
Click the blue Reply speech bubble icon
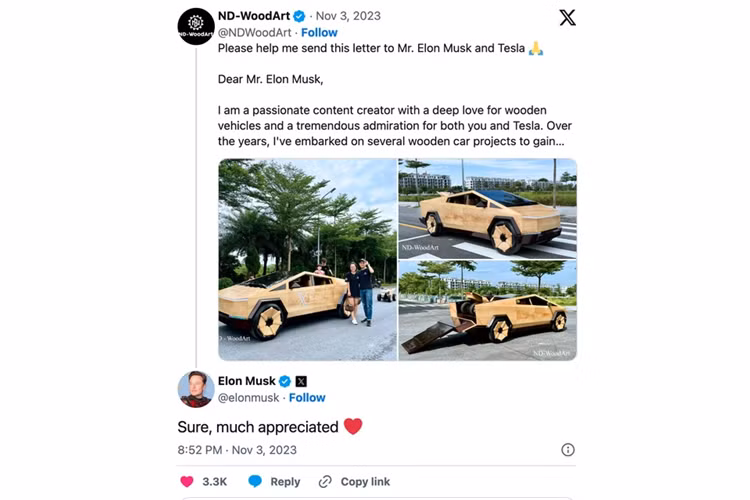click(x=255, y=481)
